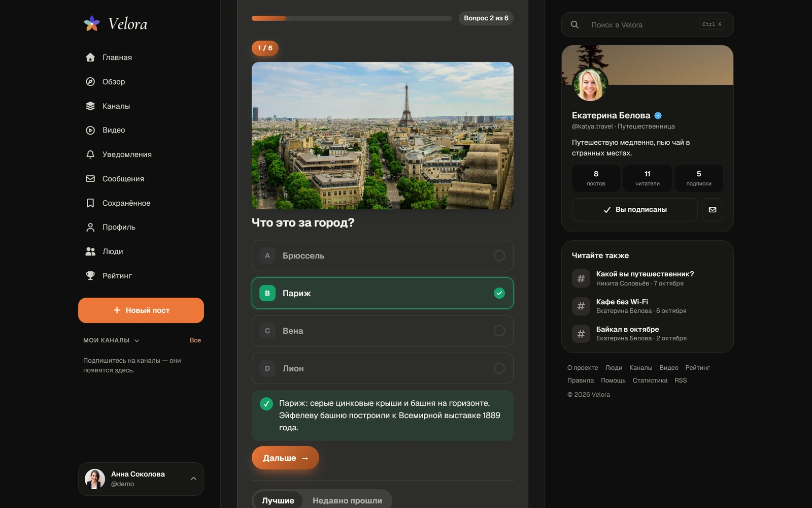Open the О проекте footer link

pos(583,368)
